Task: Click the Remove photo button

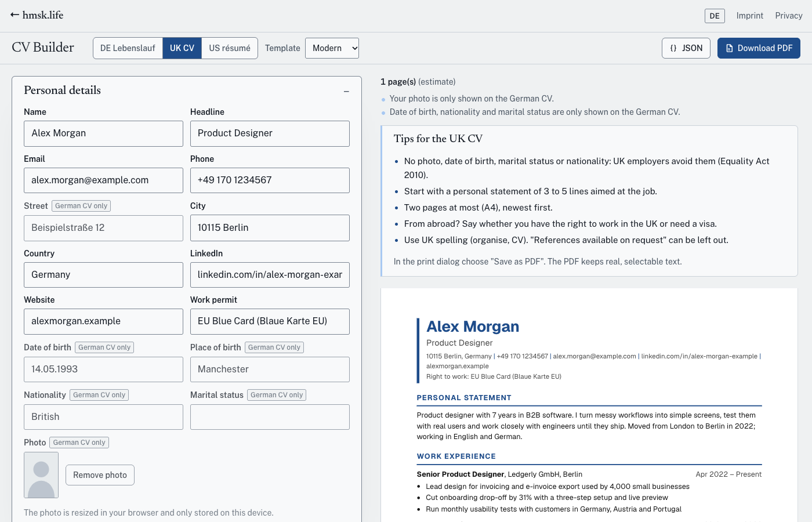Action: tap(100, 475)
